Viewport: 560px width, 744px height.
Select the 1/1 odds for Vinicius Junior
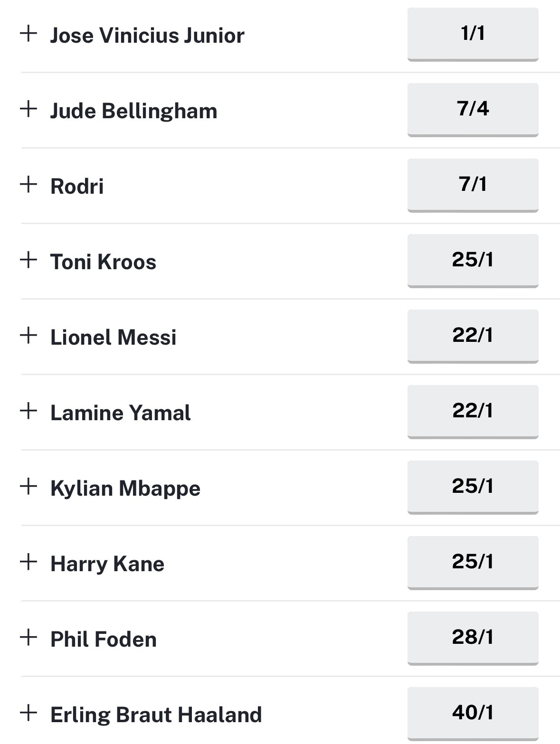click(x=473, y=34)
